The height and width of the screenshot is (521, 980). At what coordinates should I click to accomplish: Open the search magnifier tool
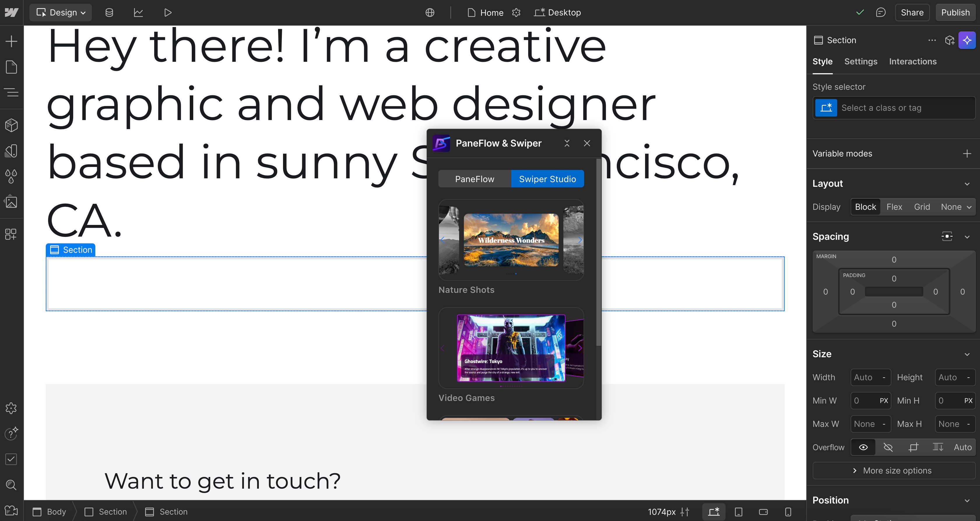point(11,485)
